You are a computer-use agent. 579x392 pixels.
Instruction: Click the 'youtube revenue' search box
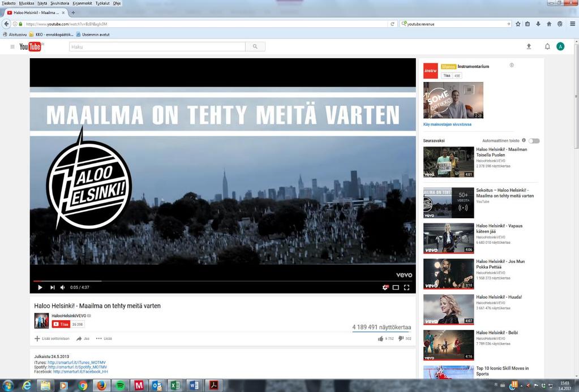pos(456,24)
